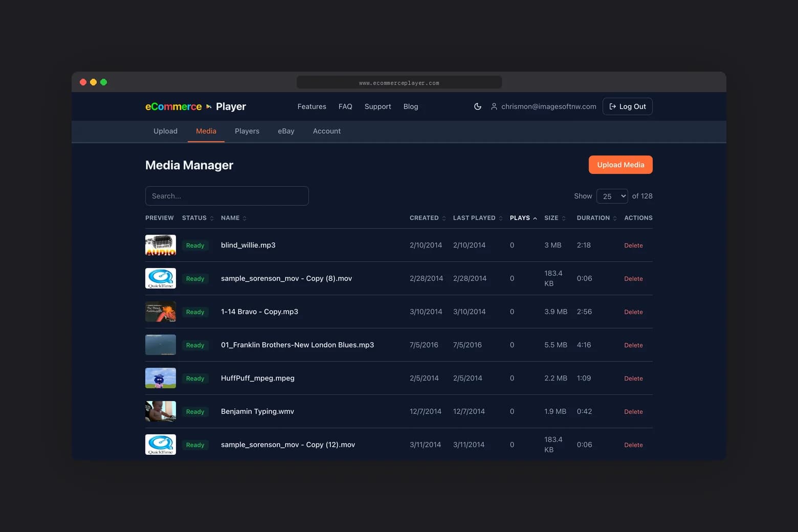Image resolution: width=798 pixels, height=532 pixels.
Task: Click the logout arrow icon
Action: [612, 106]
